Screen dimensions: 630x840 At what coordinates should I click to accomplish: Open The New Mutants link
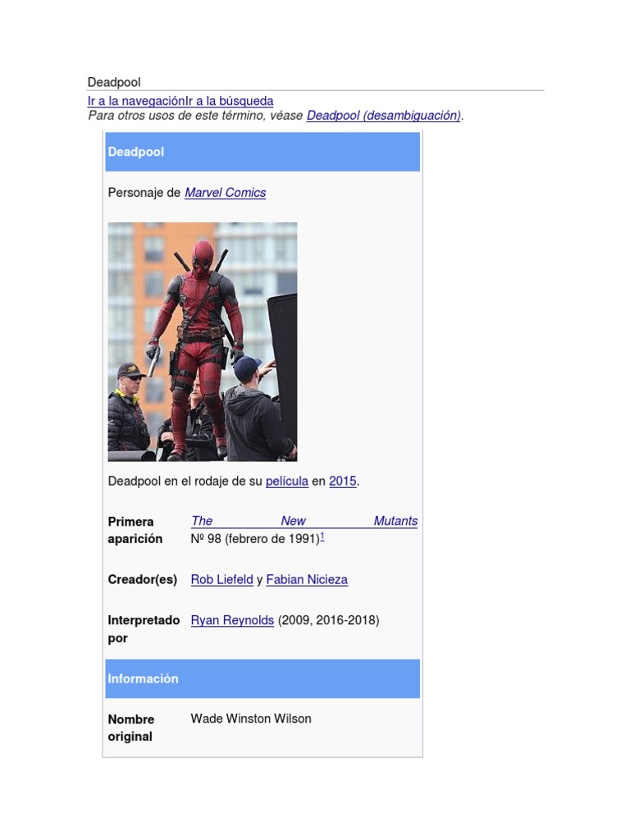click(x=304, y=521)
